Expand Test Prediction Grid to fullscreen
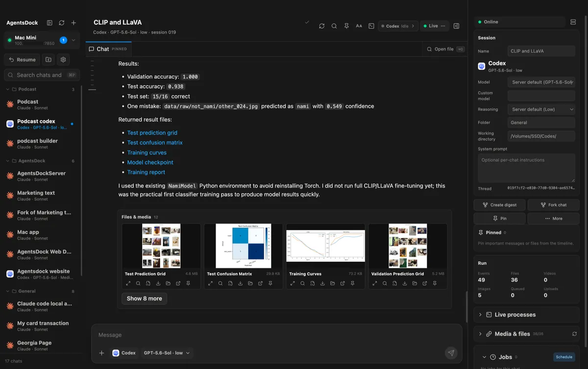 pos(128,283)
